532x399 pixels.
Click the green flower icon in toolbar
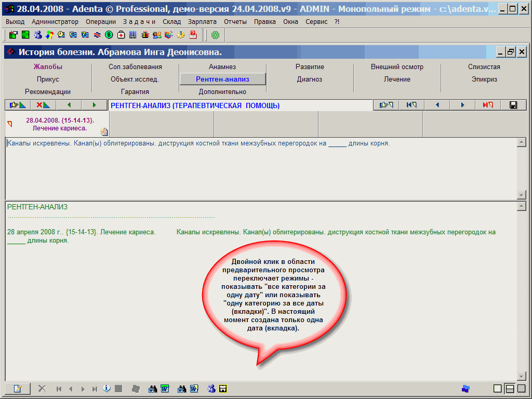pyautogui.click(x=215, y=35)
